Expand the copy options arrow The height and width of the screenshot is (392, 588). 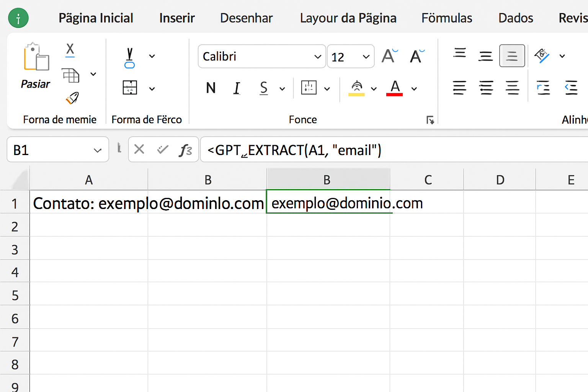click(93, 74)
